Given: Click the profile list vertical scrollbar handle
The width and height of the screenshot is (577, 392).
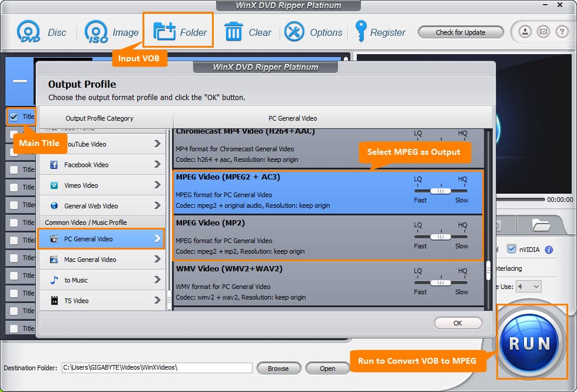Looking at the screenshot, I should coord(488,270).
